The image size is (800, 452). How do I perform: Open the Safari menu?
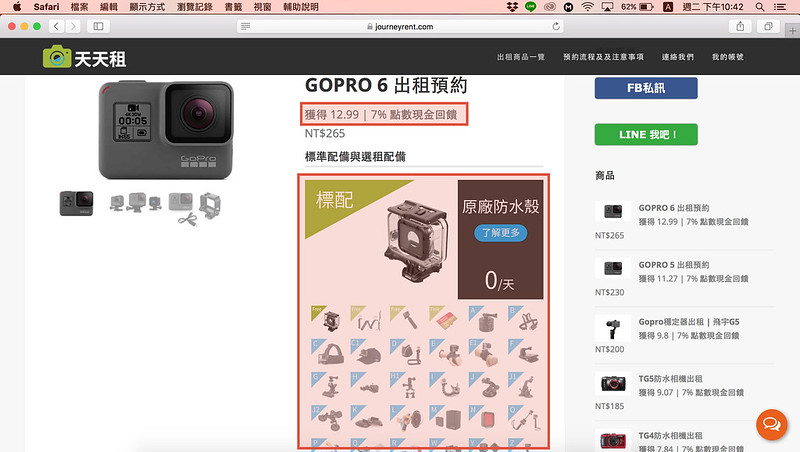click(46, 7)
